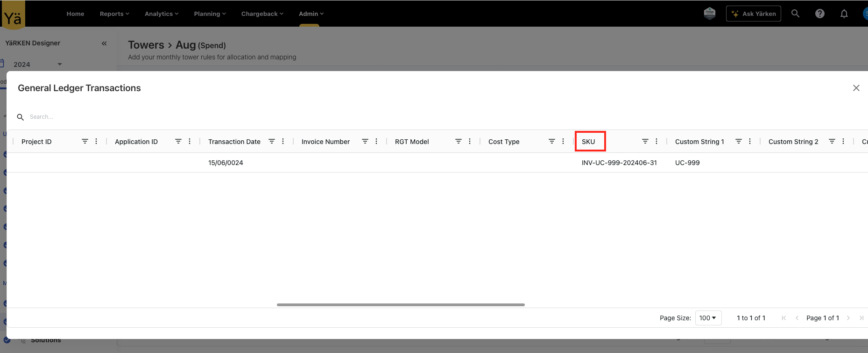Sort by the Transaction Date column header
The image size is (868, 353).
[x=234, y=142]
